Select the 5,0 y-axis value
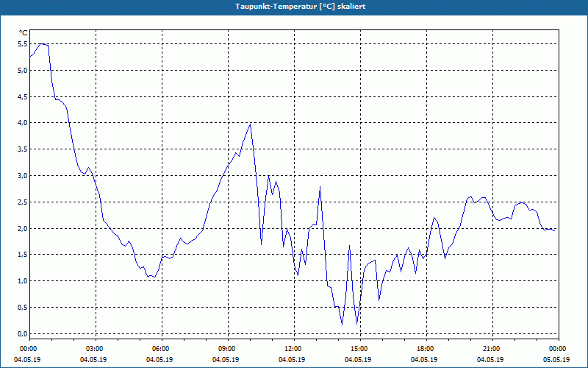The width and height of the screenshot is (588, 368). [23, 70]
